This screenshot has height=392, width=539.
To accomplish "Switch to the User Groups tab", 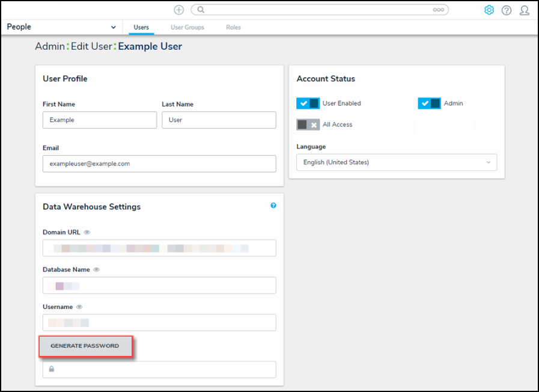I will coord(187,27).
